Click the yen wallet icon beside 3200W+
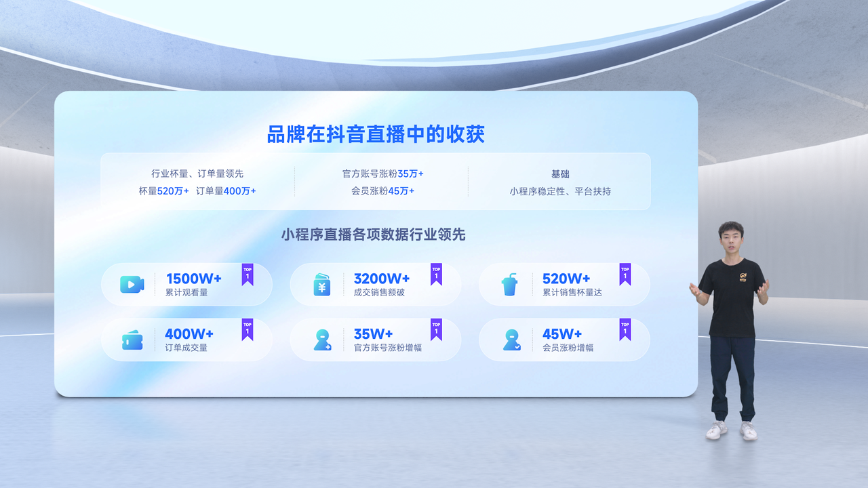 [x=321, y=285]
